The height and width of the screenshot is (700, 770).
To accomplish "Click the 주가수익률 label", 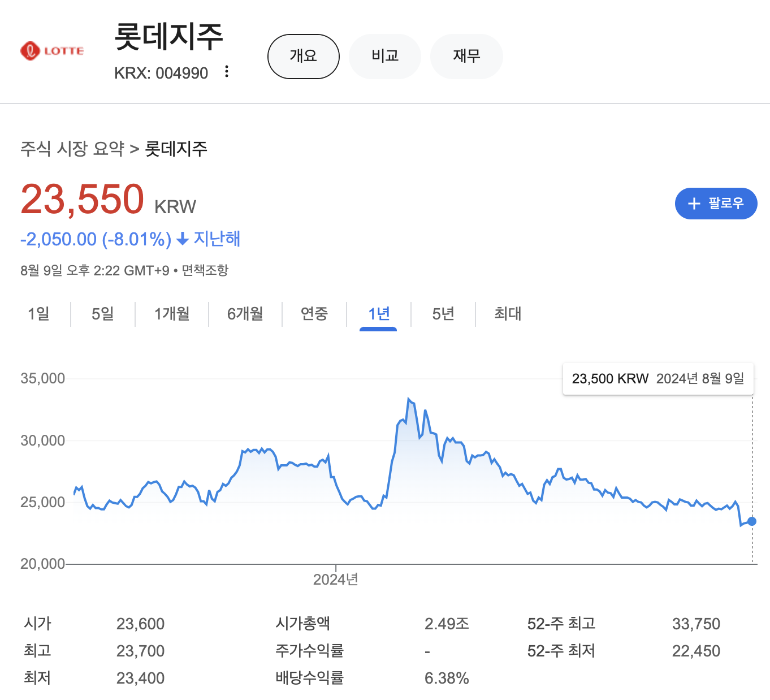I will tap(310, 651).
